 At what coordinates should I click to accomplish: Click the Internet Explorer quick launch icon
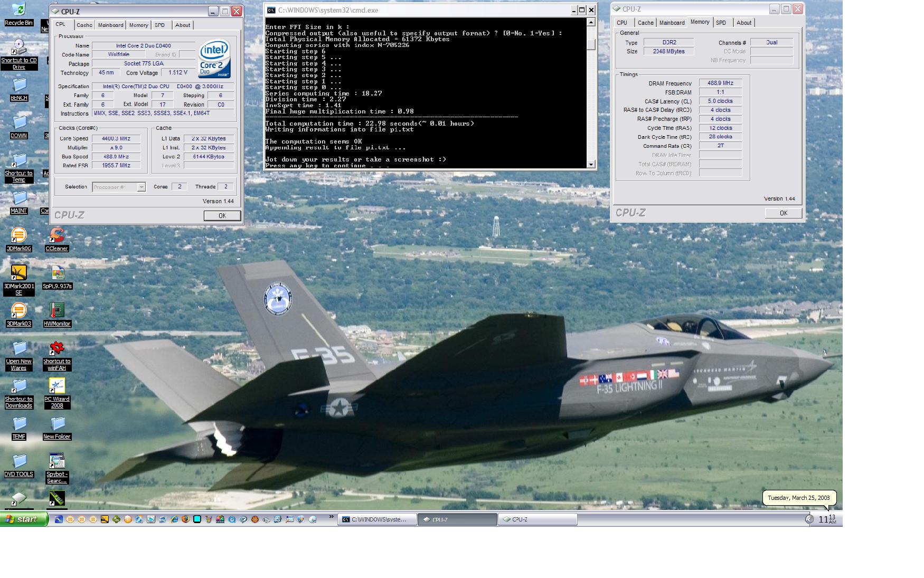click(174, 519)
